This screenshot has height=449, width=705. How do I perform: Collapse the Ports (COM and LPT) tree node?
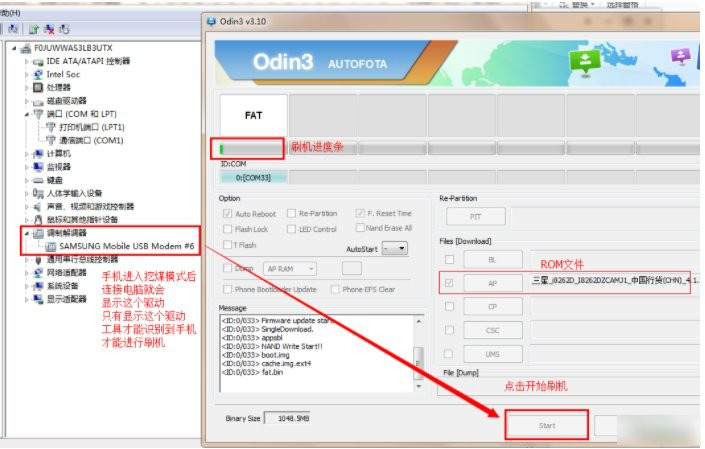[24, 114]
